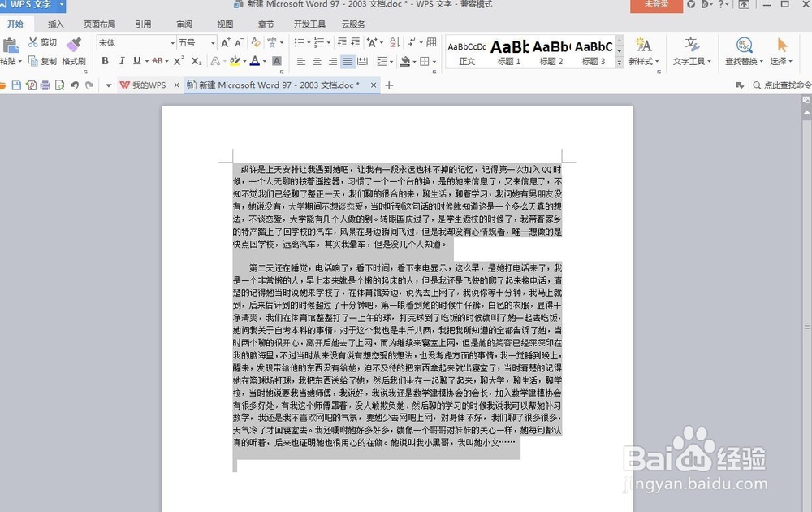This screenshot has width=812, height=512.
Task: Open the font size 五号 dropdown
Action: [x=212, y=42]
